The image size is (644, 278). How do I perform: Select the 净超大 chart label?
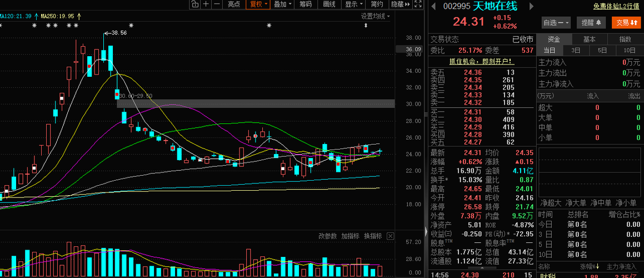coord(551,203)
